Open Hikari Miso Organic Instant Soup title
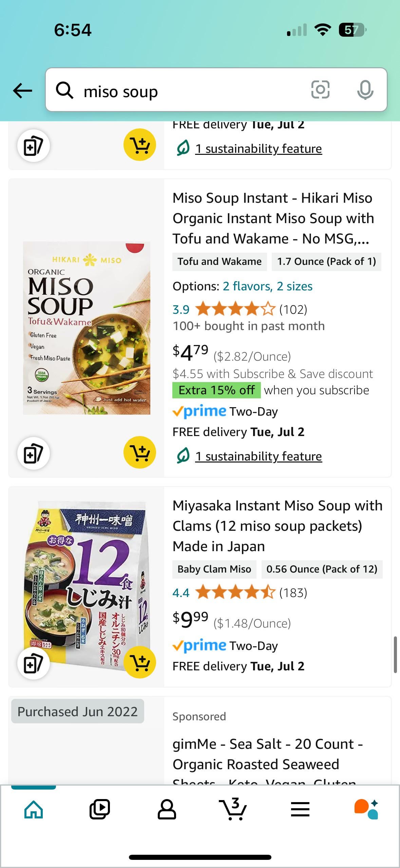The image size is (400, 868). tap(273, 218)
